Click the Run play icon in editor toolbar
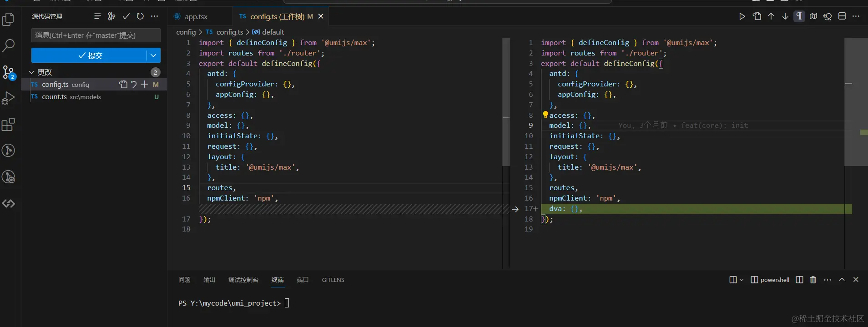 coord(742,16)
